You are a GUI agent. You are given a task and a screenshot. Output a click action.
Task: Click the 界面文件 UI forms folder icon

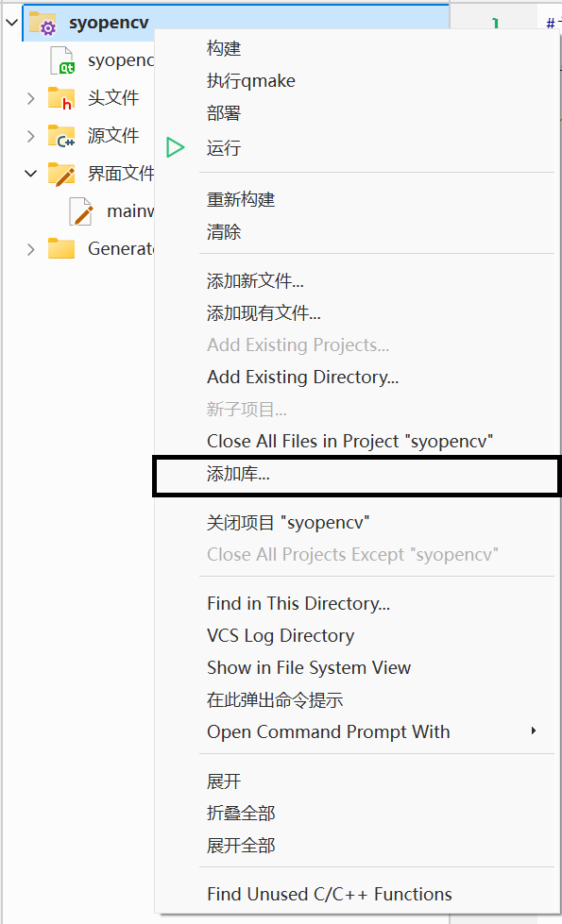64,173
